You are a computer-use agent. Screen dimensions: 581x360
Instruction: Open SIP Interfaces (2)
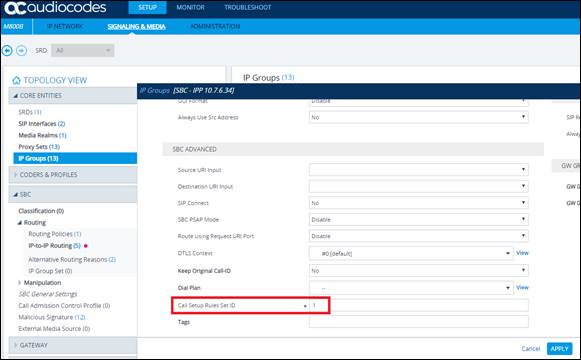[x=42, y=123]
